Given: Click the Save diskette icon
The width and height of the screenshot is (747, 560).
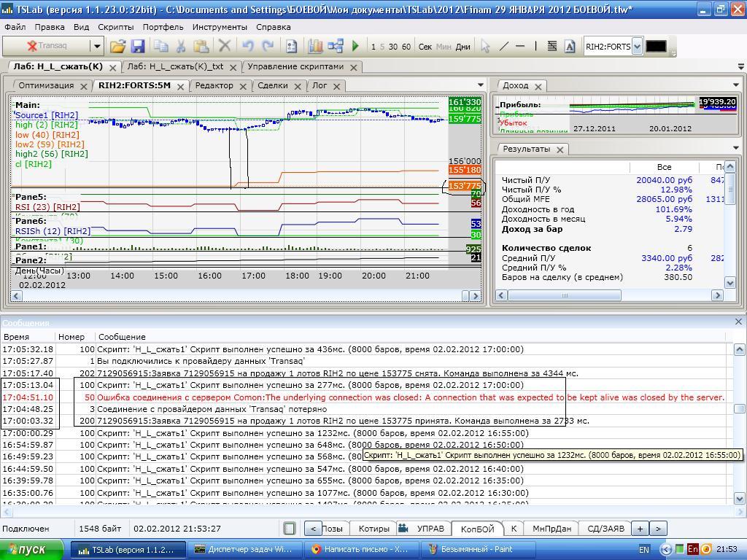Looking at the screenshot, I should pyautogui.click(x=138, y=46).
